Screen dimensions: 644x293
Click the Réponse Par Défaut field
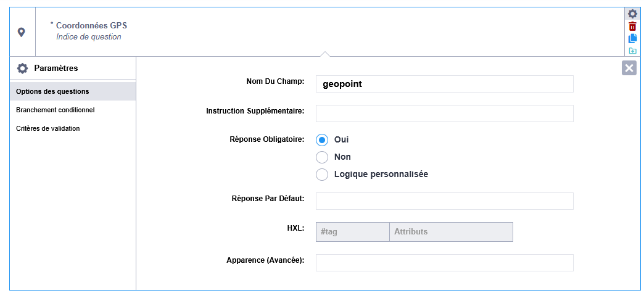click(444, 201)
